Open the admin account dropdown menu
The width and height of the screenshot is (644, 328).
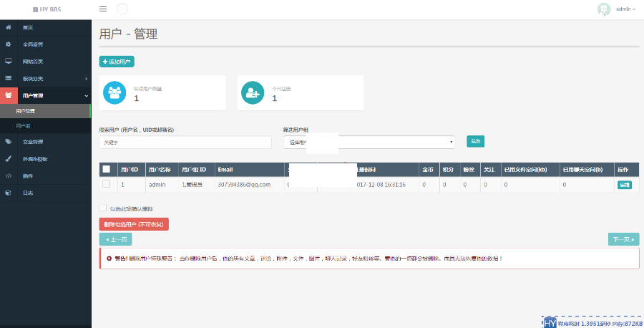[x=625, y=9]
